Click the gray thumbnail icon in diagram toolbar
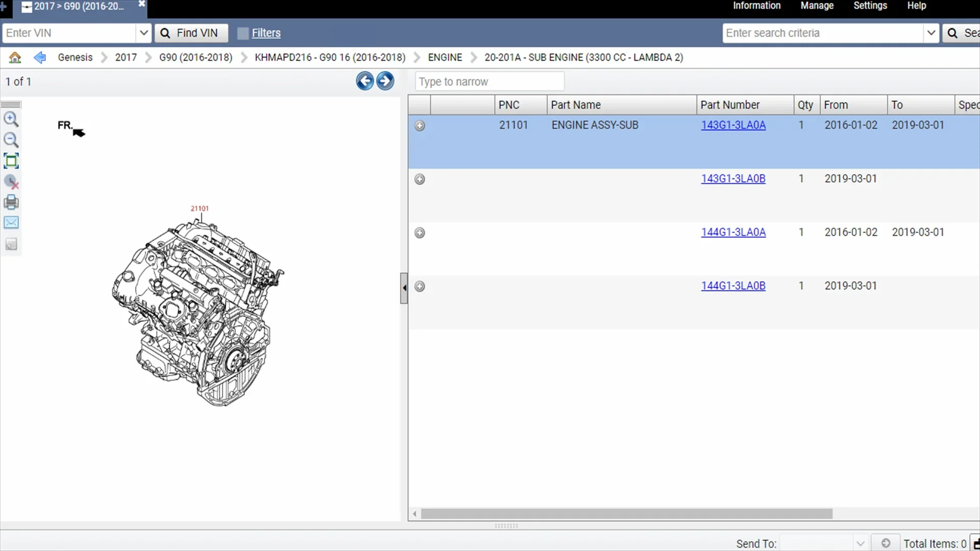 pos(11,244)
